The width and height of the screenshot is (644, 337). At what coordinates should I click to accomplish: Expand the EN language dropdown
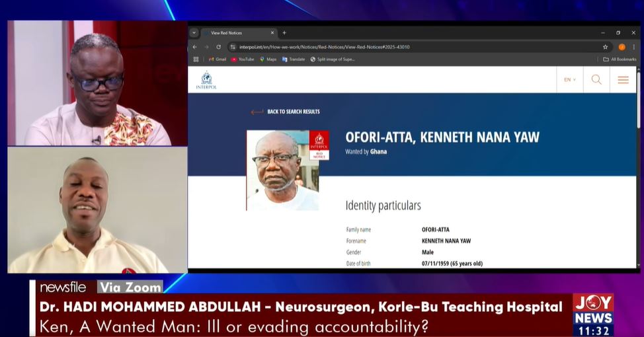569,80
